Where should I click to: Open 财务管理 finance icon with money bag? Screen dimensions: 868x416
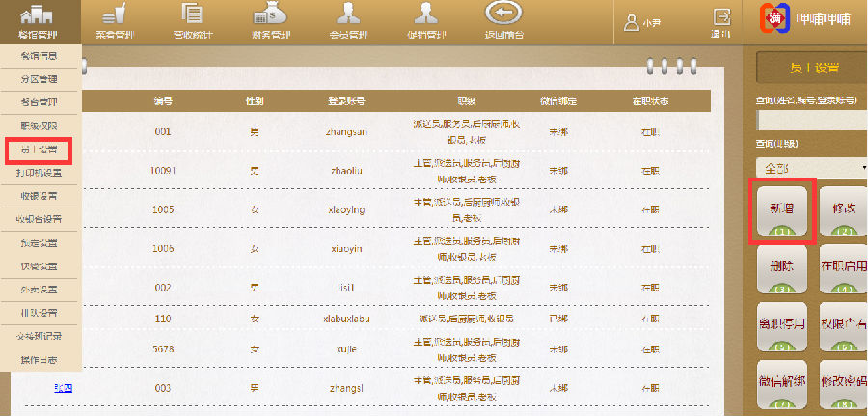coord(271,21)
